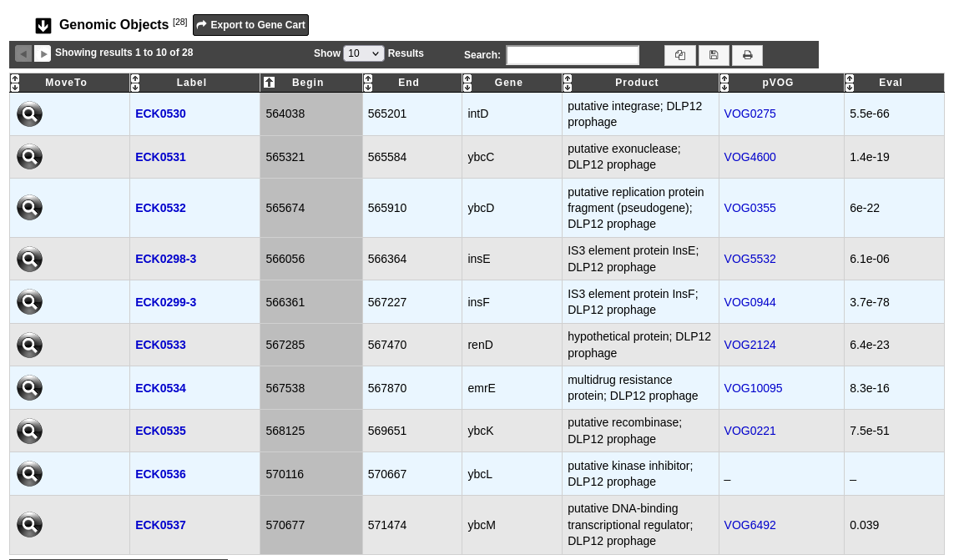Open the VOG5532 pVOG link
Screen dimensions: 954x560
point(750,260)
